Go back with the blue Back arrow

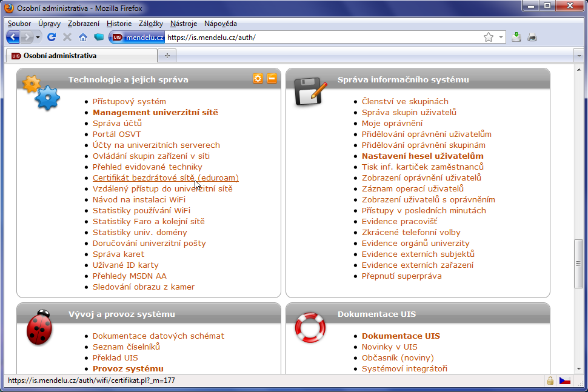(13, 37)
